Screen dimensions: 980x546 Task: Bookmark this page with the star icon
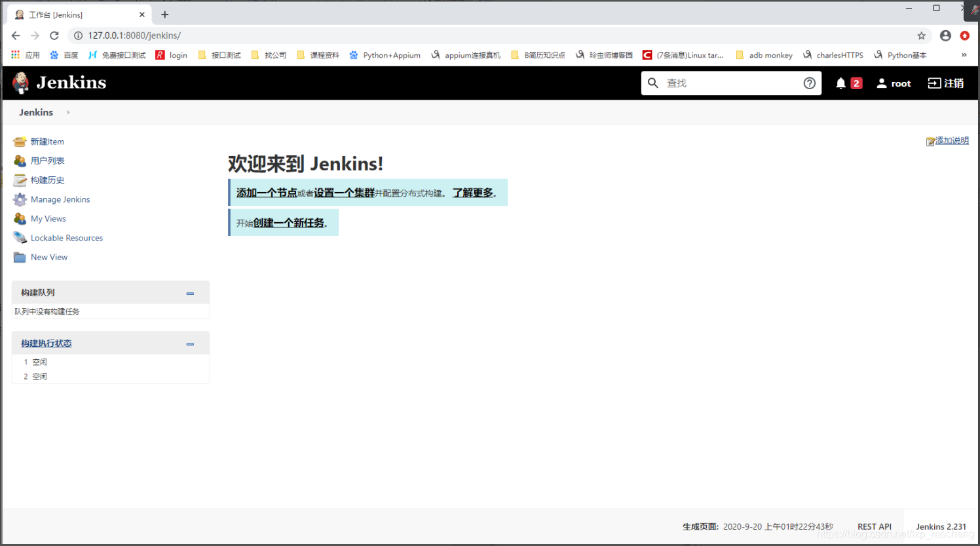tap(922, 35)
